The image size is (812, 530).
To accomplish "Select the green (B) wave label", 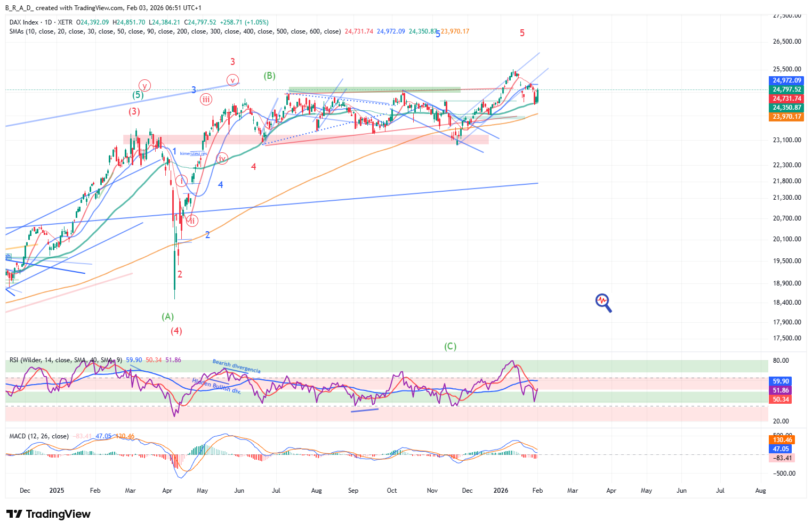I will pyautogui.click(x=269, y=76).
